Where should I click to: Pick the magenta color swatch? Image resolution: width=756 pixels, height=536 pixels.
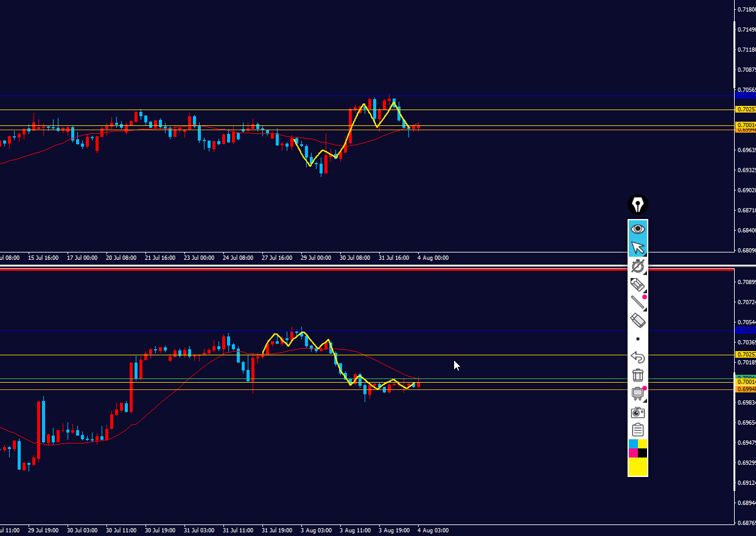point(633,453)
